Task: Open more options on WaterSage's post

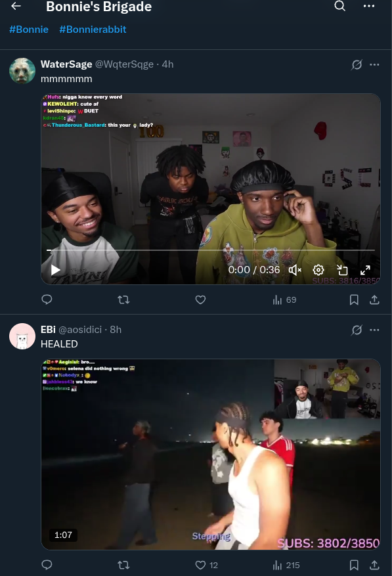Action: click(374, 64)
